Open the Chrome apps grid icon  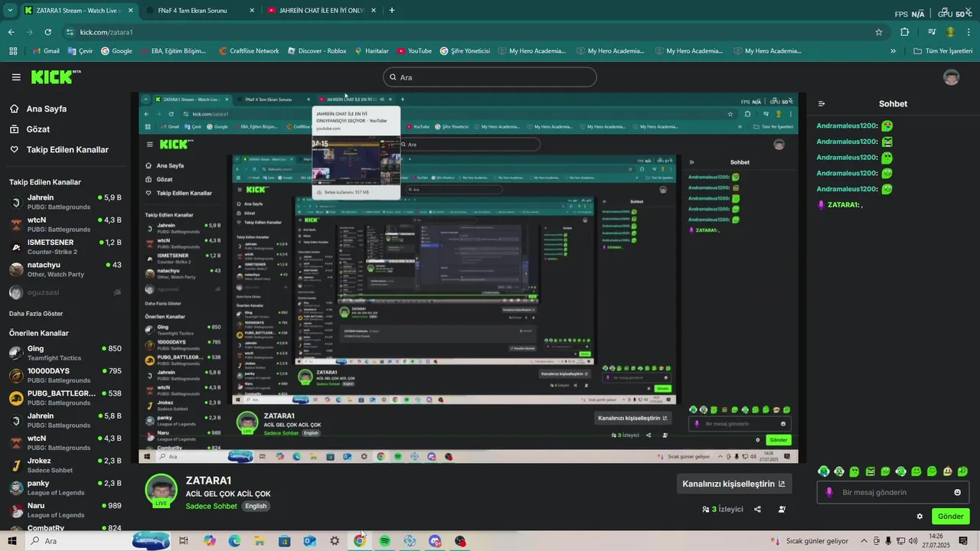click(13, 51)
